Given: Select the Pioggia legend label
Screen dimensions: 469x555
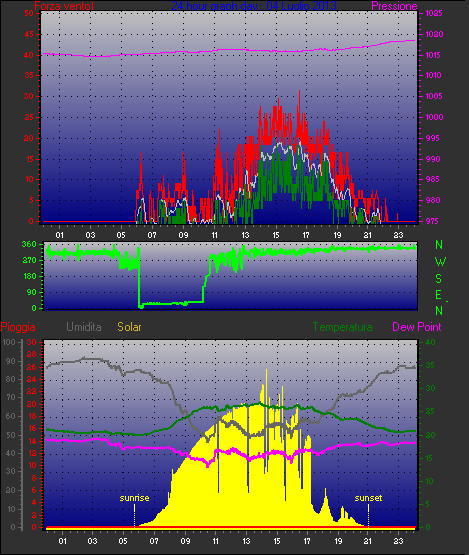Looking at the screenshot, I should [x=18, y=327].
